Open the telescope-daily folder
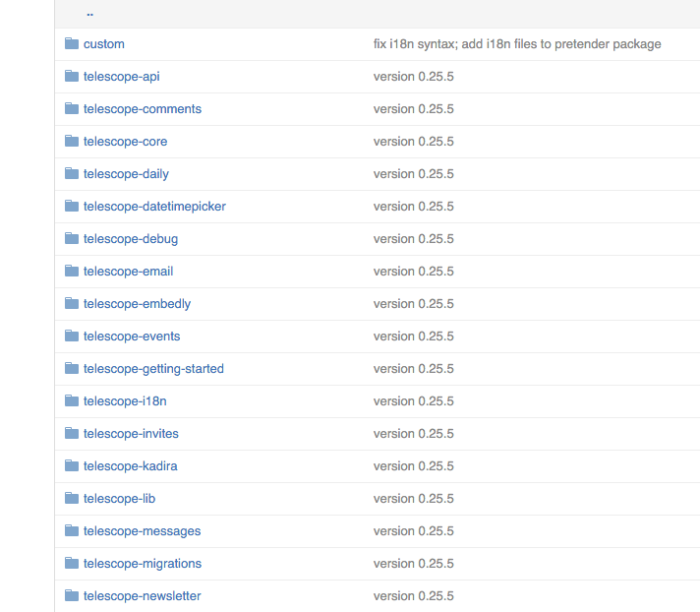This screenshot has height=612, width=700. pos(127,174)
